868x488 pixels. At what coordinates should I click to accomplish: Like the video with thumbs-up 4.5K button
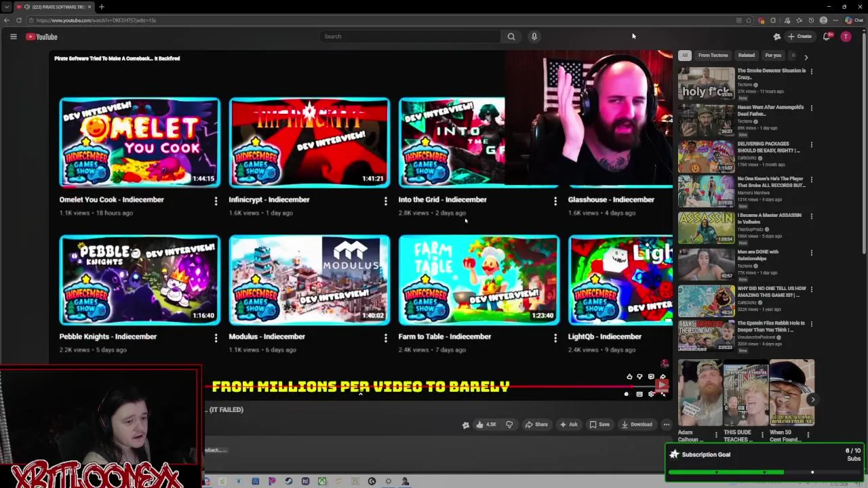coord(486,424)
